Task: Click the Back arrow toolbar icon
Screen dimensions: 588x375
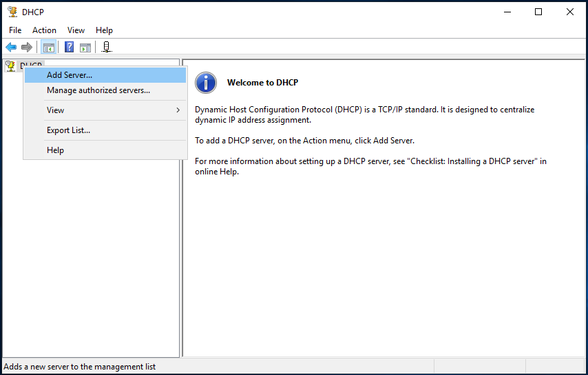Action: tap(11, 47)
